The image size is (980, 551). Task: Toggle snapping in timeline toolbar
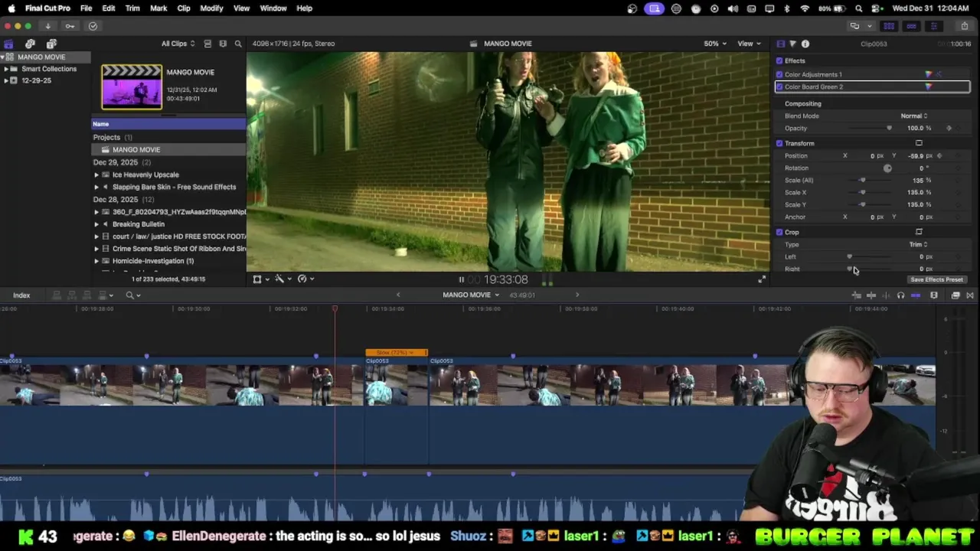[x=916, y=295]
